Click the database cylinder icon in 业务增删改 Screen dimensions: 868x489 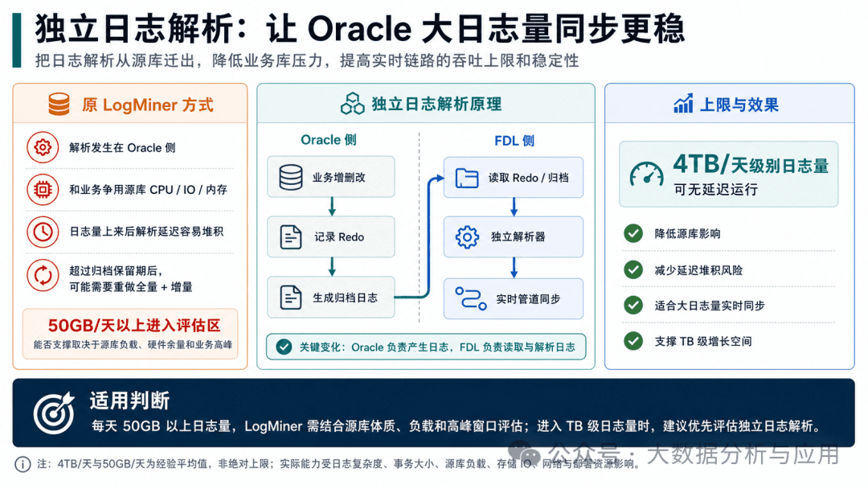click(291, 177)
